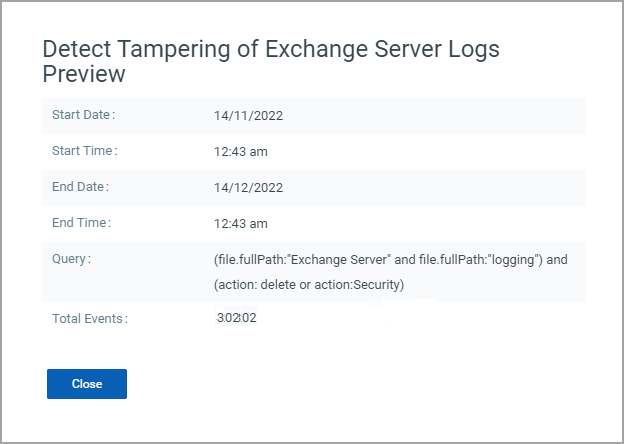Click the 'Start Time:' label
Viewport: 624px width, 444px height.
click(85, 151)
